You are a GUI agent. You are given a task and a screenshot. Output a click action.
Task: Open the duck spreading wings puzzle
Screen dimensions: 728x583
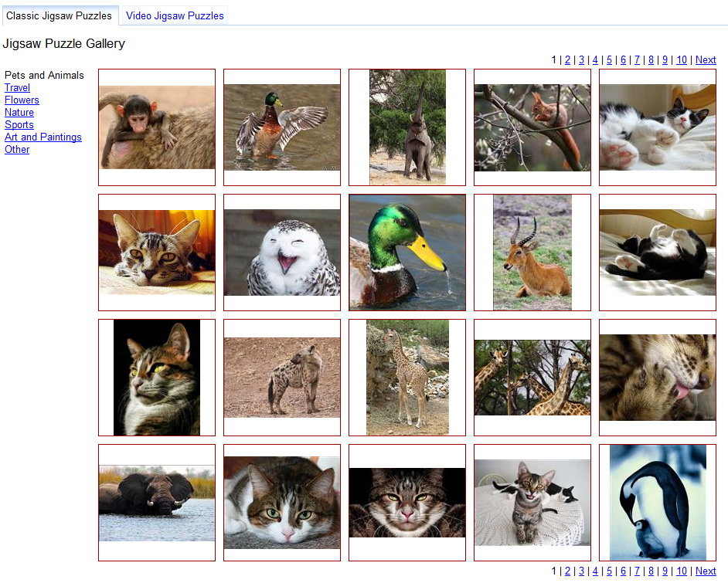pyautogui.click(x=282, y=127)
